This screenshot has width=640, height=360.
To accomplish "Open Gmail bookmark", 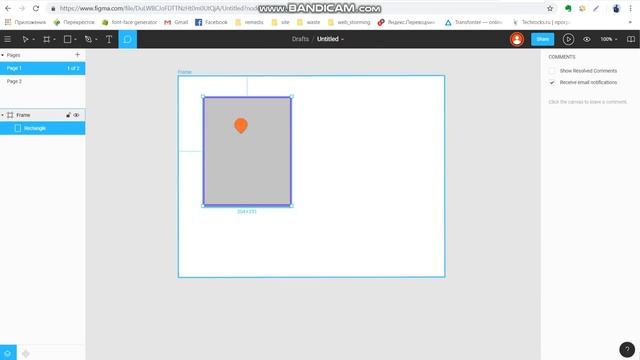I will coord(176,22).
